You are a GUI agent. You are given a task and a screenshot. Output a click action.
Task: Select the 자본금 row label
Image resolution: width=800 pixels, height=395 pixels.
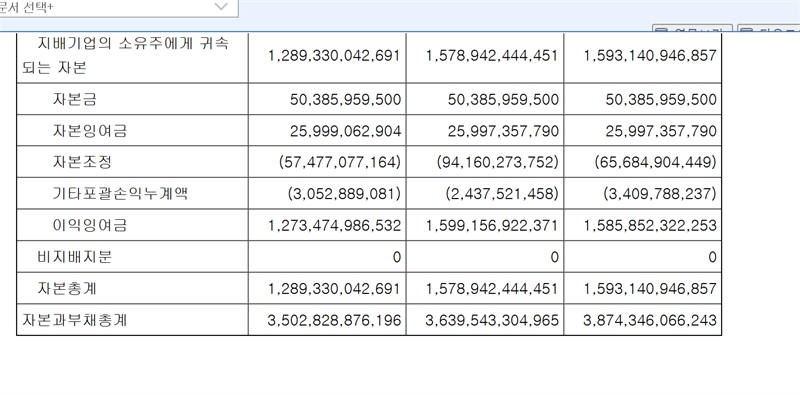(74, 100)
